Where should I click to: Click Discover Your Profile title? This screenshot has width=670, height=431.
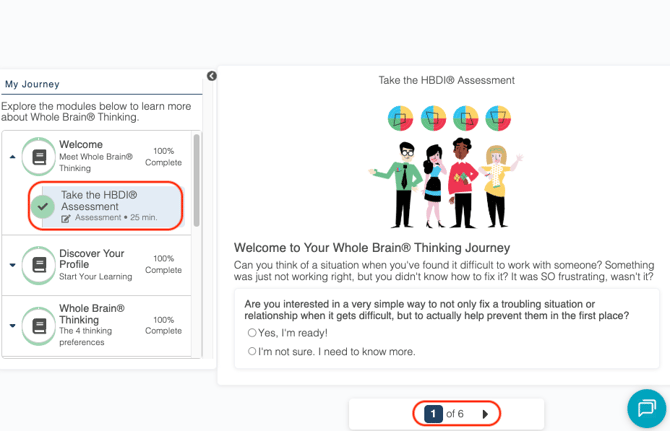coord(91,259)
